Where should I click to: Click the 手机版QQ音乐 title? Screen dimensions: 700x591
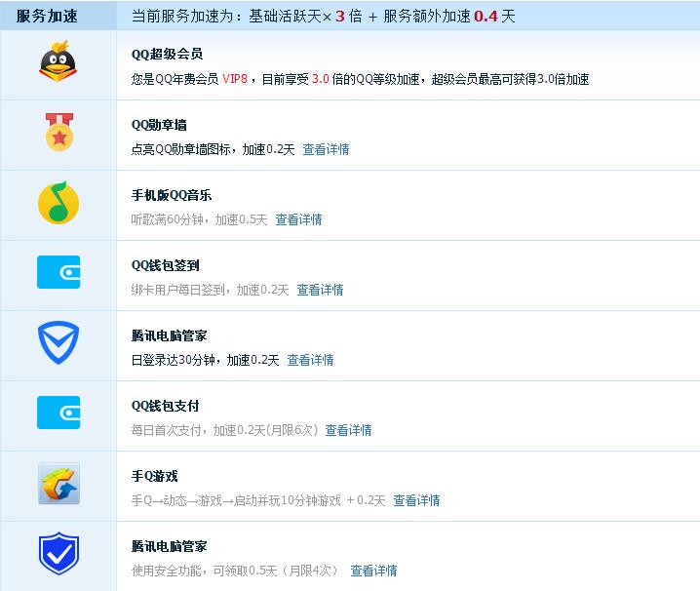point(172,195)
